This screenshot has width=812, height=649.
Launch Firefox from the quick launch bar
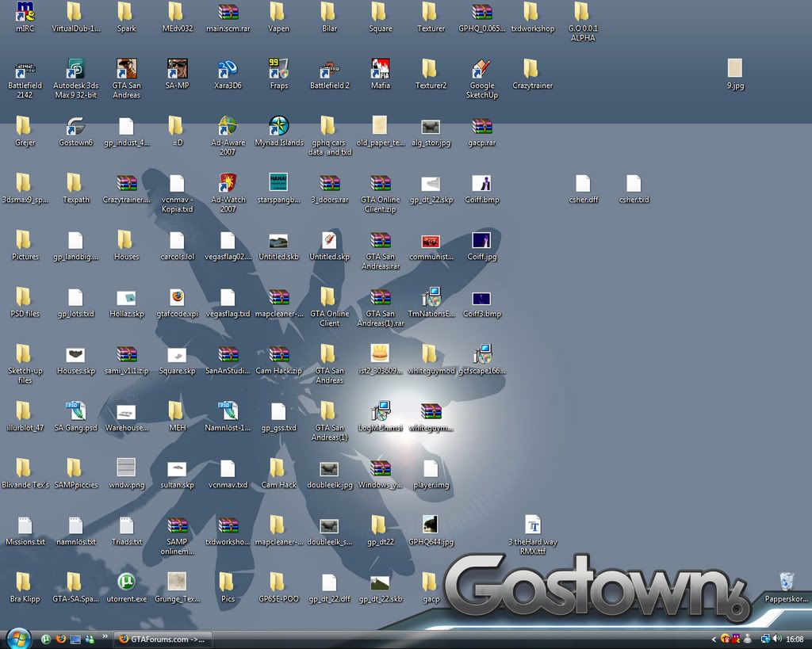tap(60, 639)
